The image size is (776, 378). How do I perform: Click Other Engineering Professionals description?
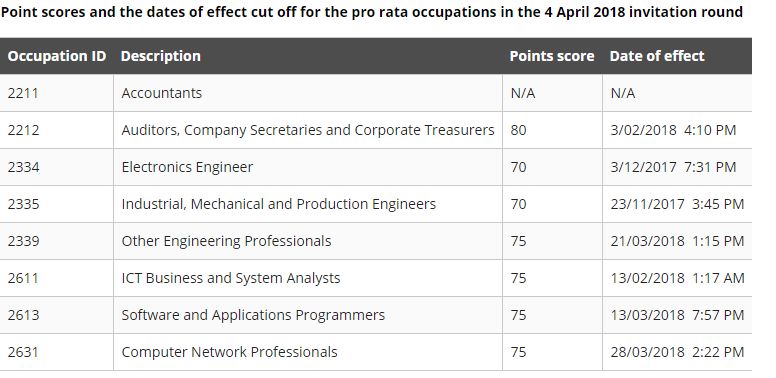pyautogui.click(x=226, y=241)
